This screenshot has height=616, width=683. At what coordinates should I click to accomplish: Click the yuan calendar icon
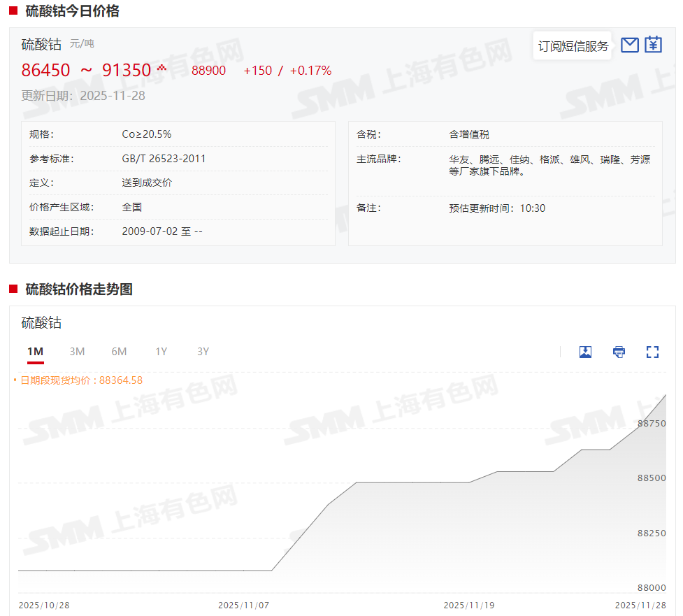653,45
